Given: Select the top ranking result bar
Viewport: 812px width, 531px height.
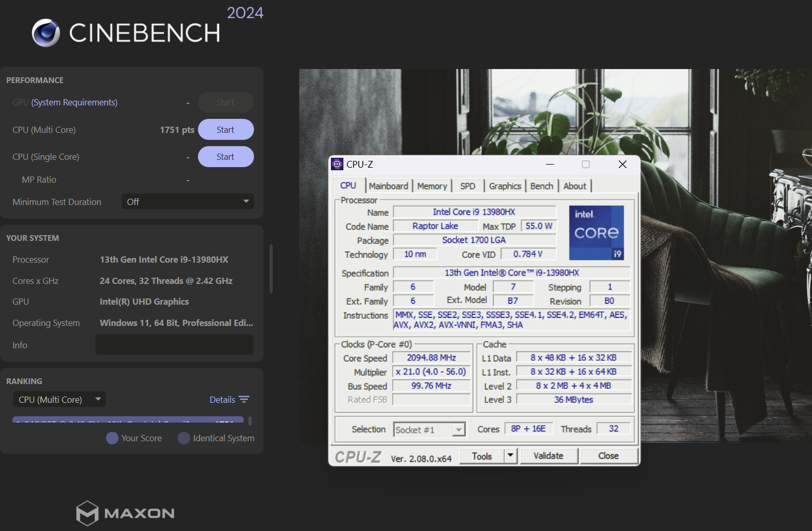Looking at the screenshot, I should pos(128,419).
